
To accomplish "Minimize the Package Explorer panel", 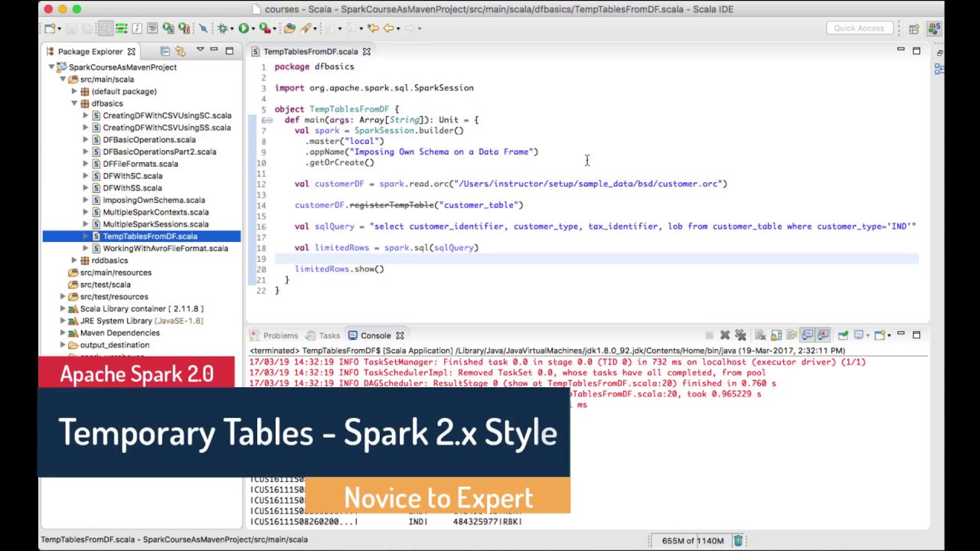I will coord(214,51).
